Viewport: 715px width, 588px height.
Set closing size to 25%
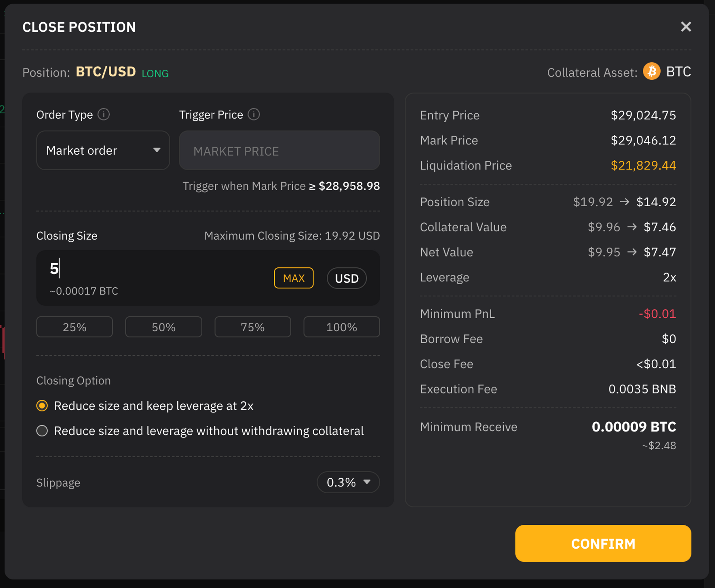coord(74,327)
